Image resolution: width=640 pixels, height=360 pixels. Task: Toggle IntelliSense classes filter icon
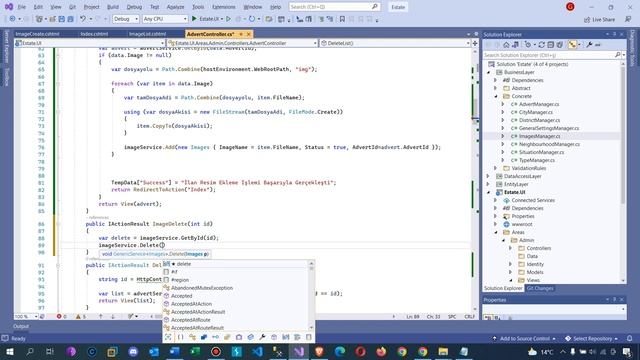point(192,337)
